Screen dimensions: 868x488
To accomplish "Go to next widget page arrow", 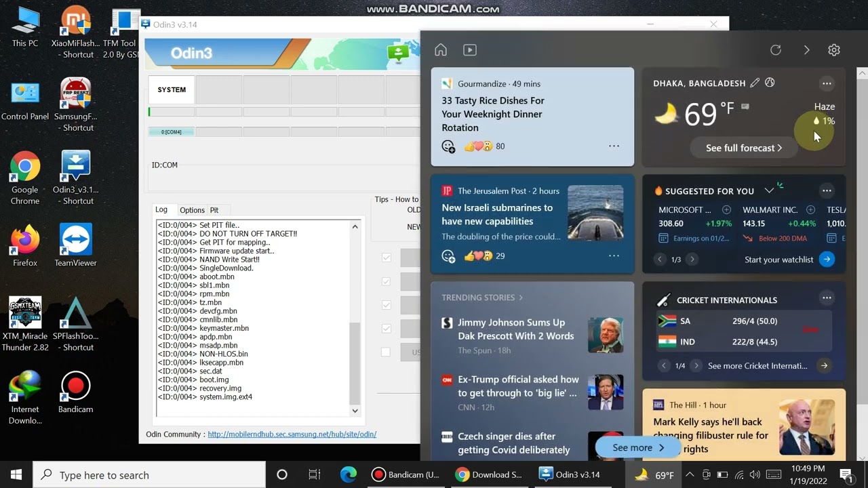I will point(806,50).
